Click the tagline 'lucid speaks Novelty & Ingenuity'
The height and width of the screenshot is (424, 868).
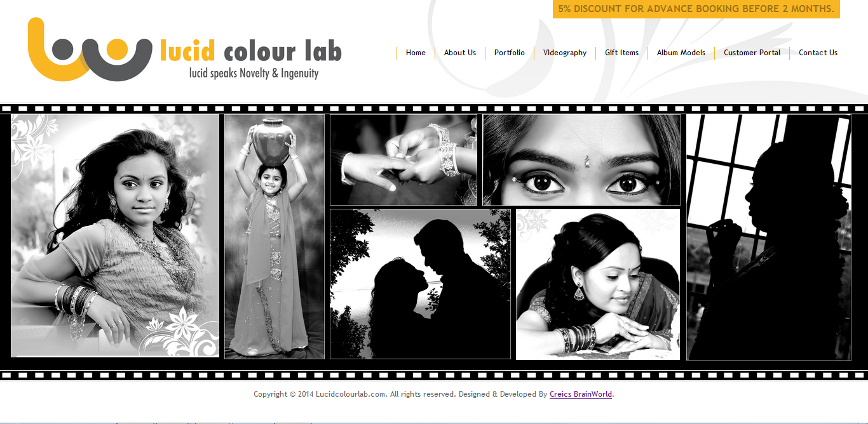254,74
